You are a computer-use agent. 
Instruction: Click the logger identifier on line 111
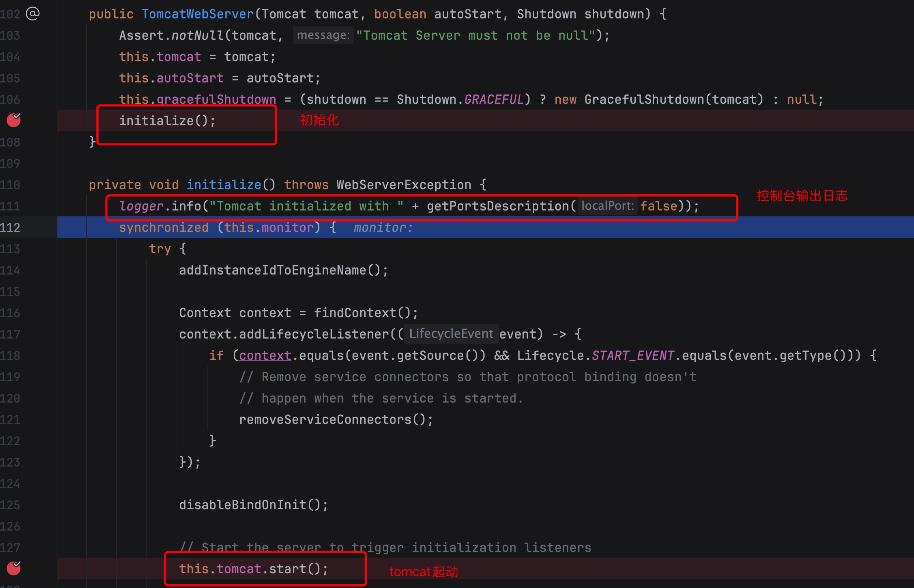[x=141, y=206]
